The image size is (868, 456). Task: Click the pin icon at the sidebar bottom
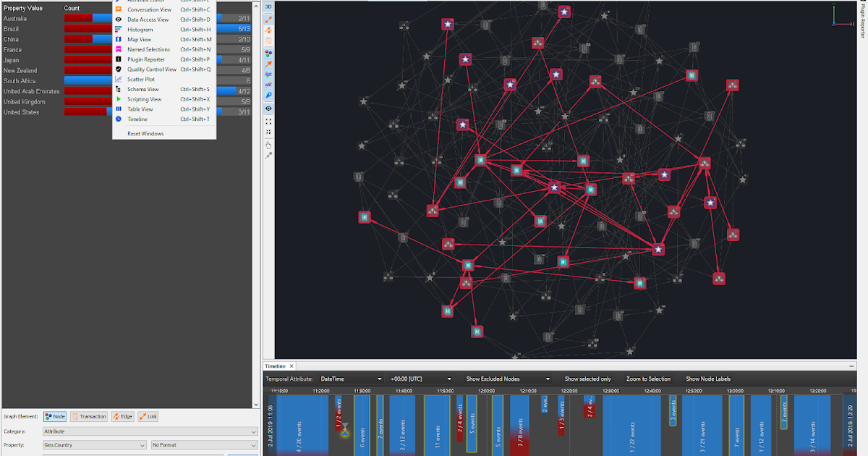pyautogui.click(x=268, y=155)
